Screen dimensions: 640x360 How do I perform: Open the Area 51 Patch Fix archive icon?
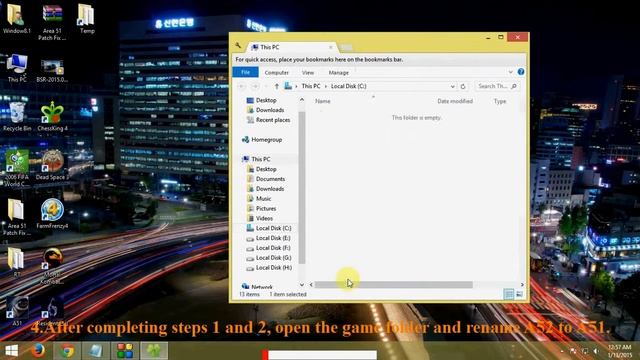pyautogui.click(x=52, y=21)
